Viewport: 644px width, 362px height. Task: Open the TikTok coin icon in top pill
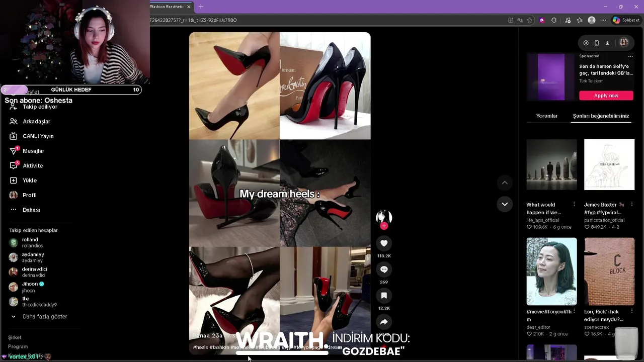pyautogui.click(x=586, y=43)
